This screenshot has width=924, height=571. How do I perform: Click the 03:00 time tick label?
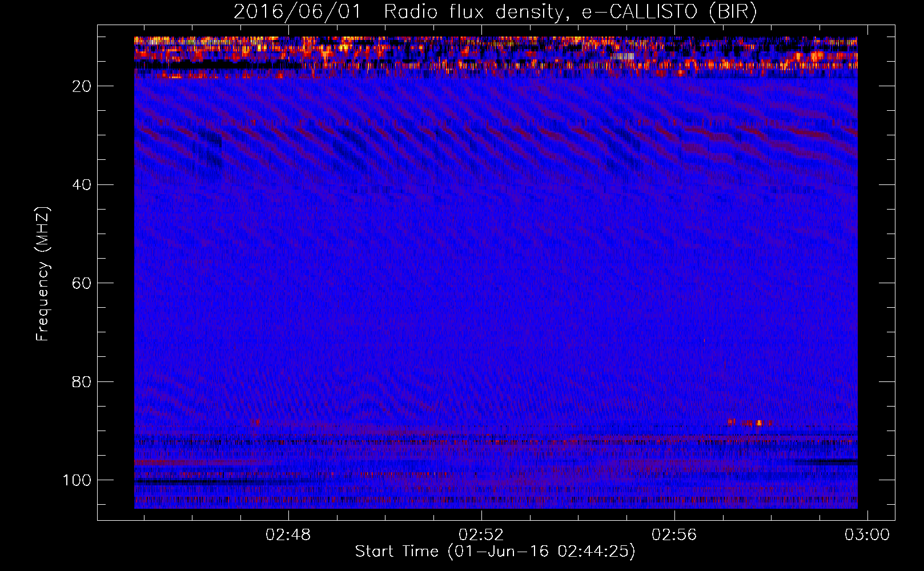point(867,535)
